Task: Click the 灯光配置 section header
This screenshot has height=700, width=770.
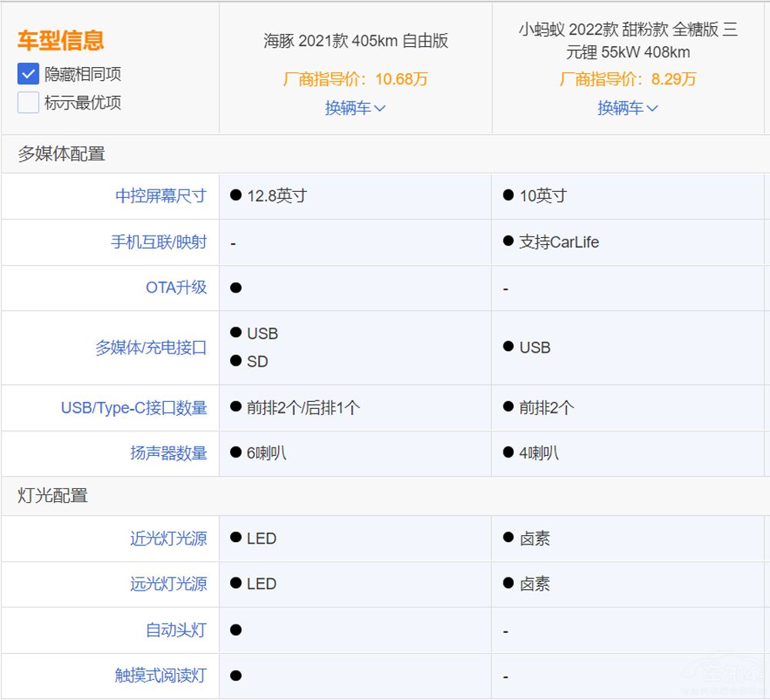Action: (53, 496)
